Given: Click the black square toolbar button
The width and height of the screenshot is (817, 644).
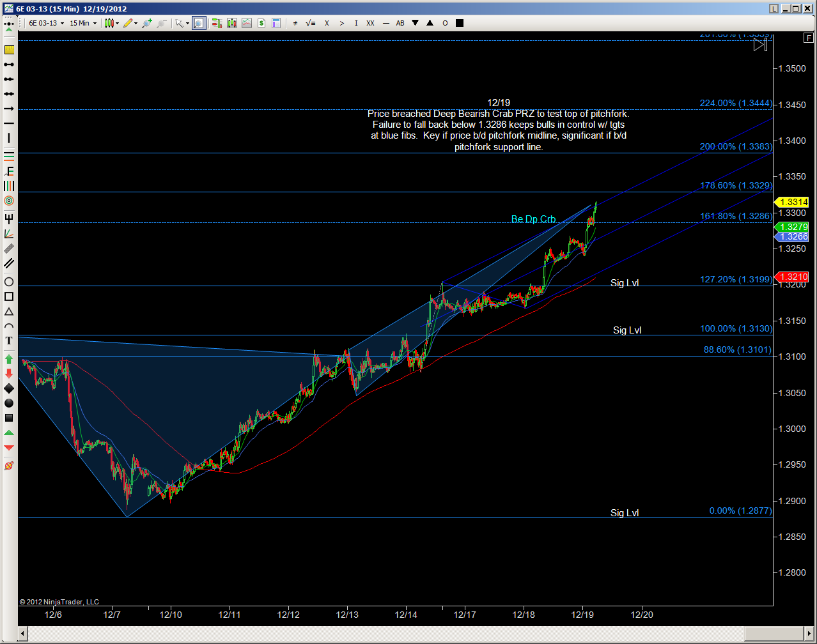Looking at the screenshot, I should point(460,23).
